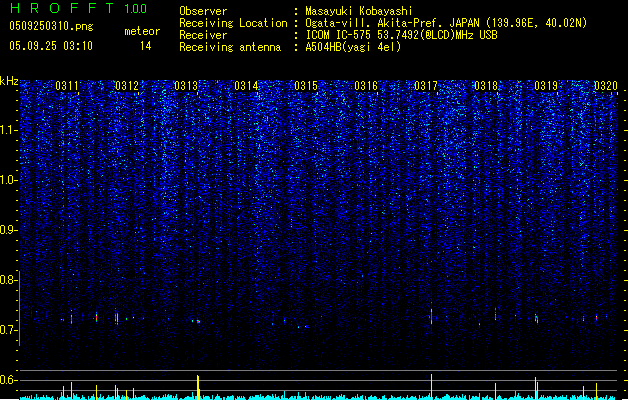Click the meteor count value 14
This screenshot has width=629, height=400.
[146, 46]
